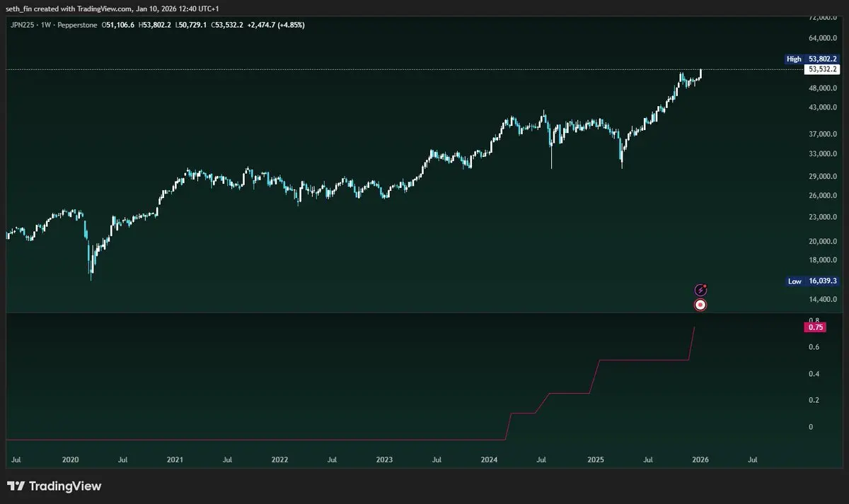Click the 18,000.0 price axis label

point(823,260)
